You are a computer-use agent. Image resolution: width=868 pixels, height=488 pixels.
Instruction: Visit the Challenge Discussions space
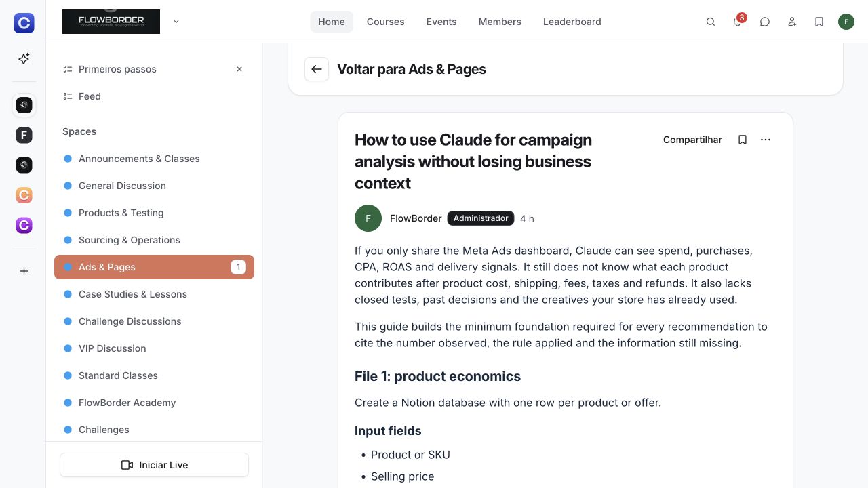[154, 321]
